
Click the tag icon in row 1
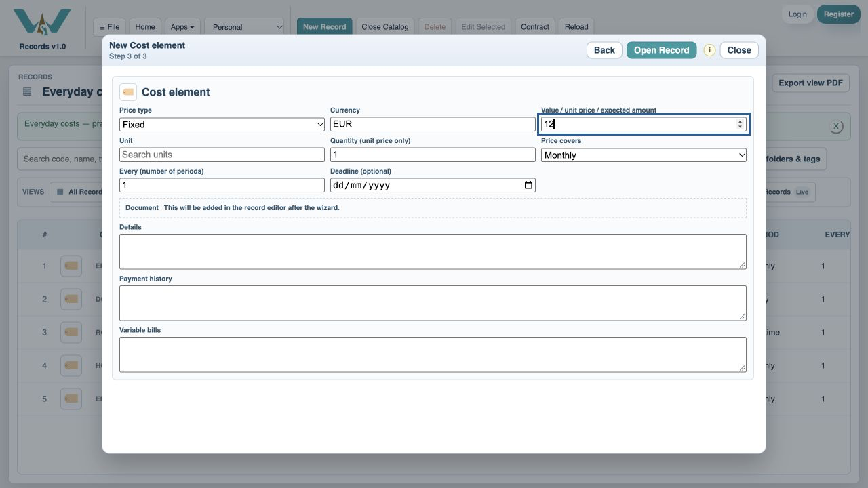point(71,266)
